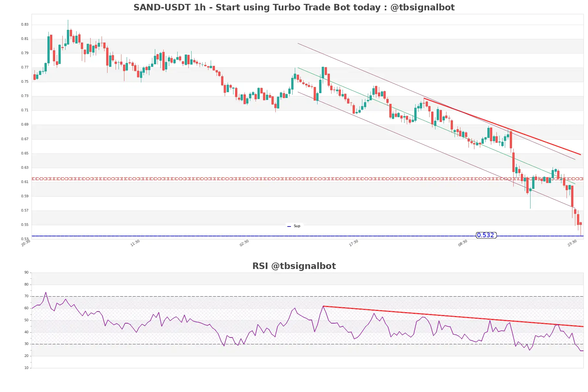
Task: Click the 0.83 price axis label
Action: click(x=25, y=25)
